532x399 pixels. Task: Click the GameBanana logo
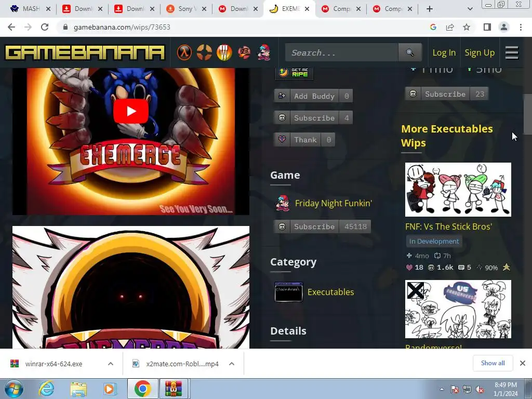pyautogui.click(x=85, y=52)
